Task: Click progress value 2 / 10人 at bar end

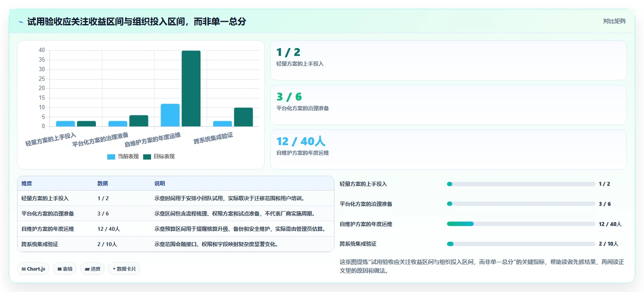Action: pyautogui.click(x=609, y=244)
